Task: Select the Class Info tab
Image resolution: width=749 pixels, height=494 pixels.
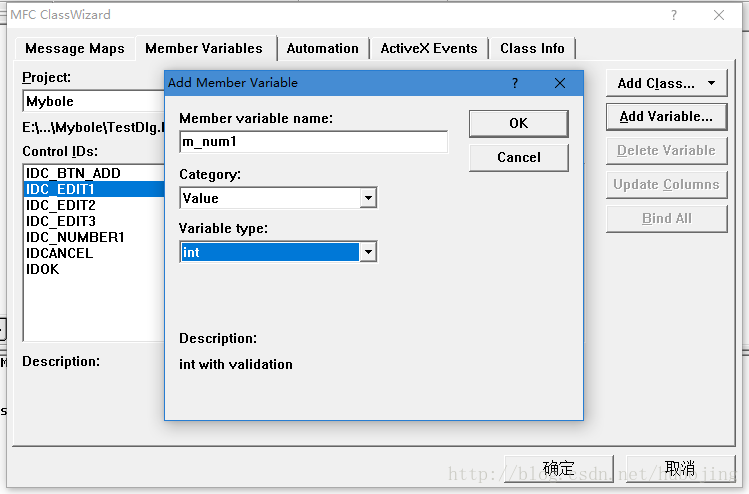Action: pyautogui.click(x=532, y=48)
